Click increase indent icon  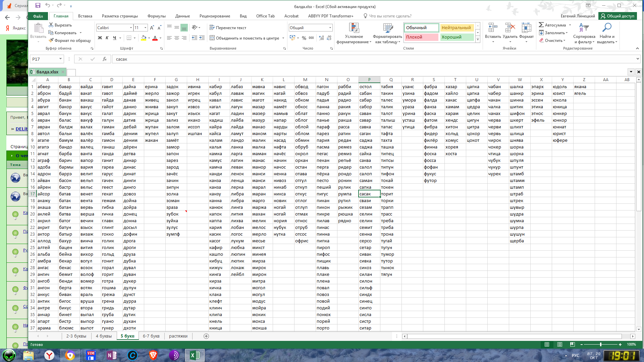click(x=202, y=38)
